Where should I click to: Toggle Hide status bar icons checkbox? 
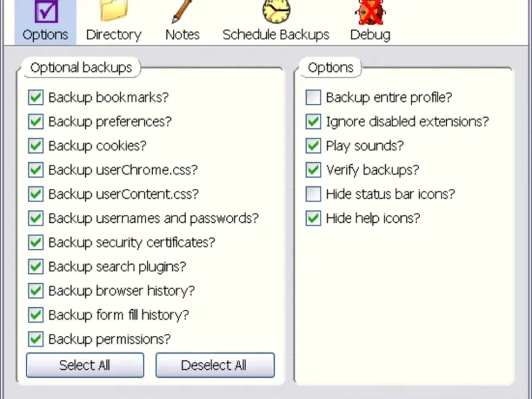tap(313, 194)
